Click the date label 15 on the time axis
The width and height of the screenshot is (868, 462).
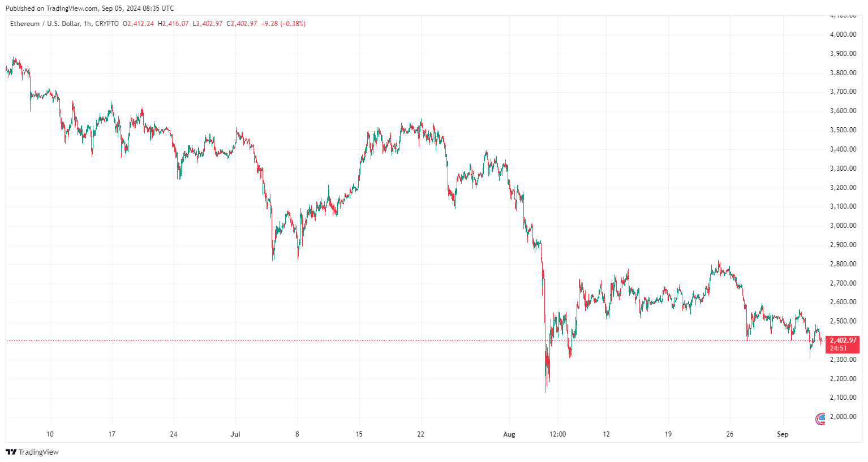[359, 434]
